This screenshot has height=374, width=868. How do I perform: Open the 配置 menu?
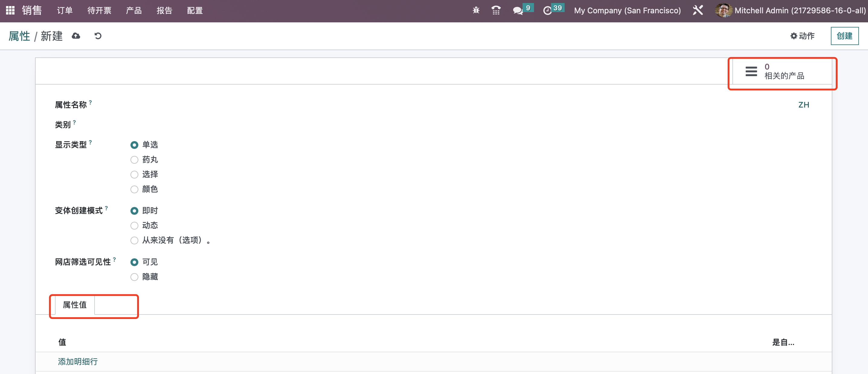click(x=195, y=11)
